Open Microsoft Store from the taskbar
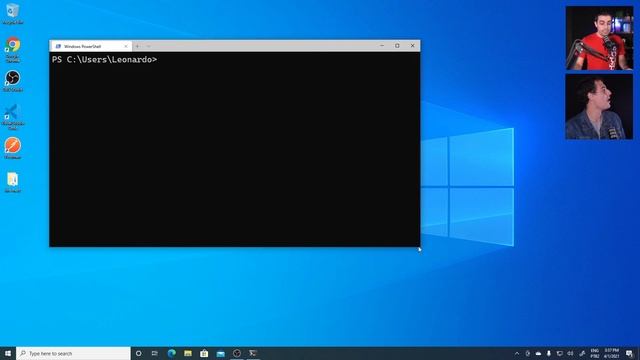 [204, 353]
